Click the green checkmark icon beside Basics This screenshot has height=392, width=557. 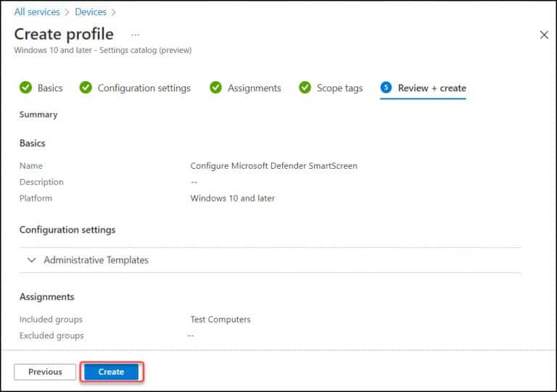pyautogui.click(x=25, y=87)
